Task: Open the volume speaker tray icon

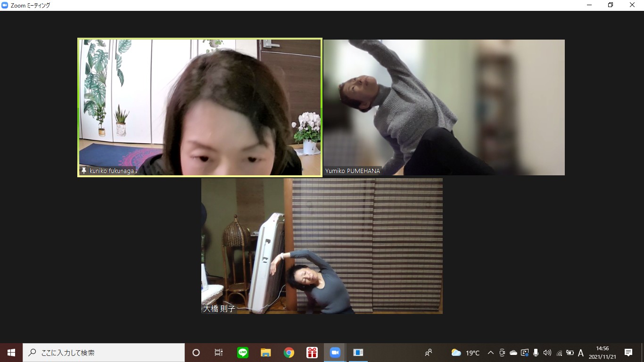Action: coord(547,353)
